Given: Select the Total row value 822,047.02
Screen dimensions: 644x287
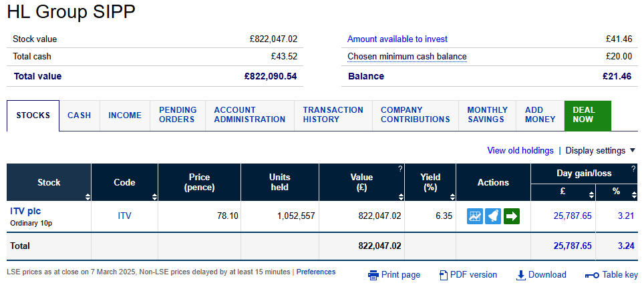Looking at the screenshot, I should coord(379,246).
